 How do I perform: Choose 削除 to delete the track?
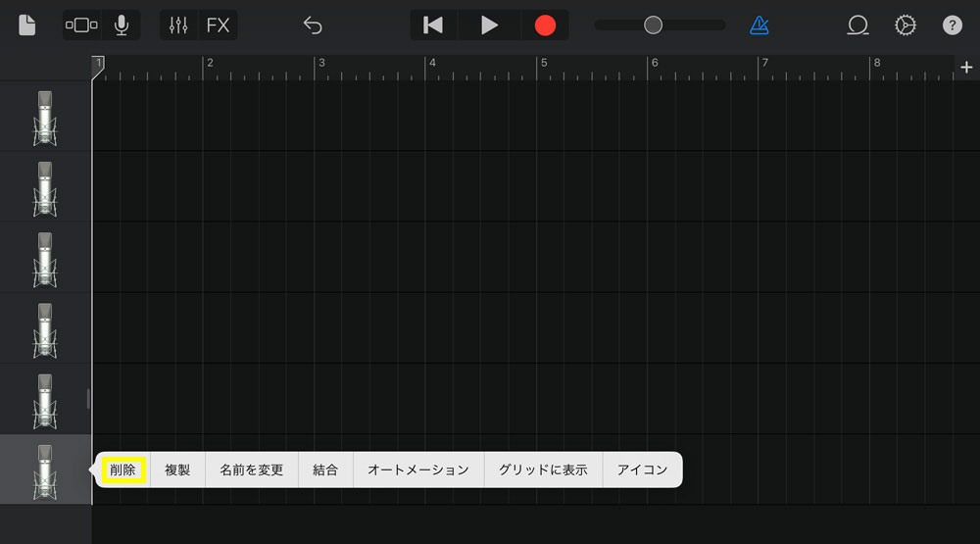(x=123, y=470)
